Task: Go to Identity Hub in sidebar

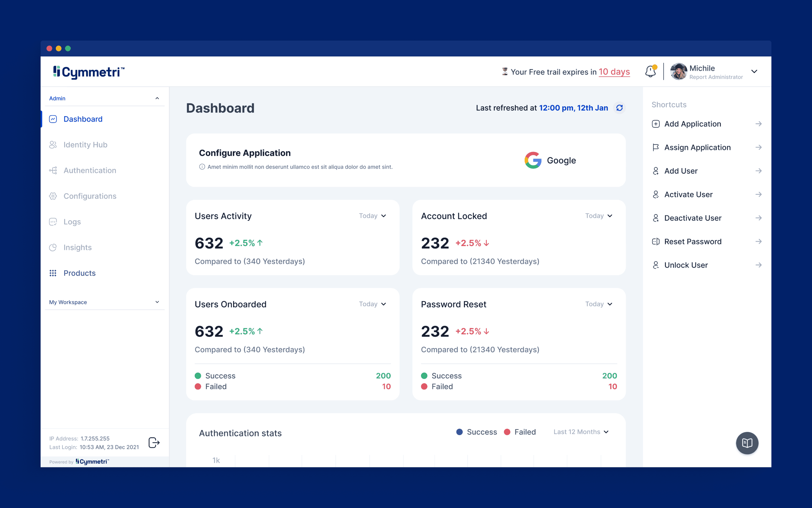Action: pyautogui.click(x=85, y=145)
